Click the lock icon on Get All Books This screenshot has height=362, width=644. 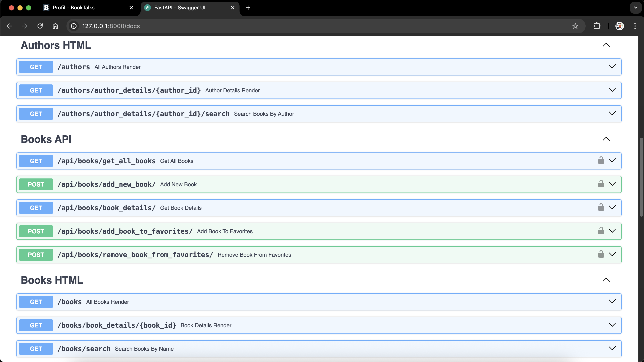601,161
